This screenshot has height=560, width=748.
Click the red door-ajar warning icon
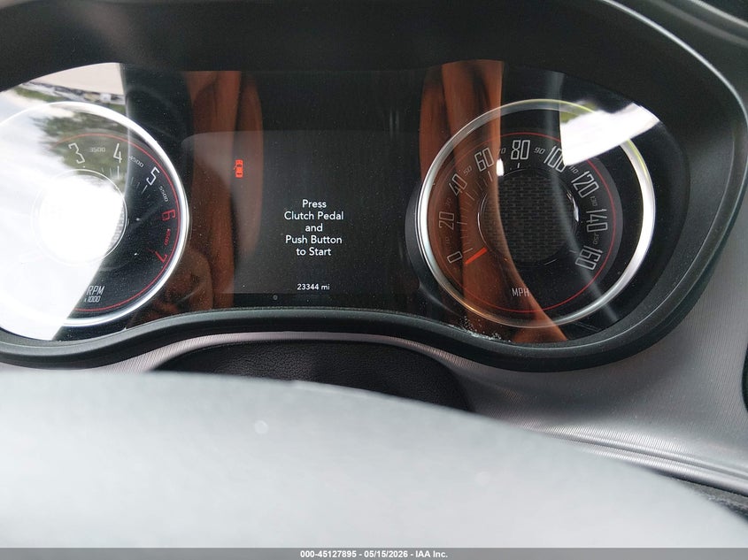click(238, 169)
